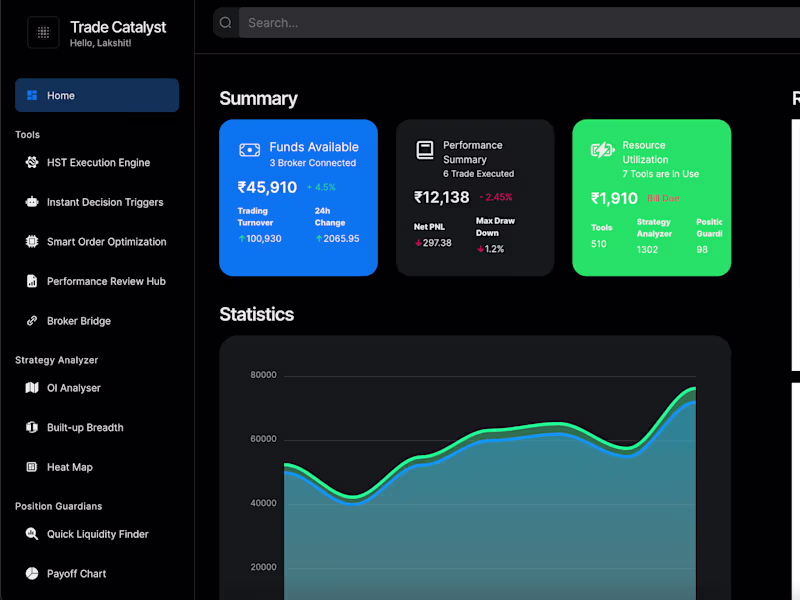Click the Payoff Chart pie icon
This screenshot has width=800, height=600.
point(32,573)
